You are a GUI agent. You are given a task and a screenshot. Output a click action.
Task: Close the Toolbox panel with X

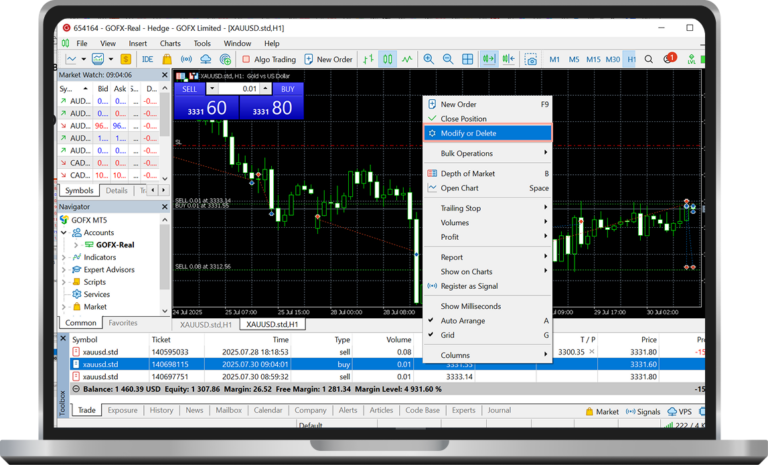click(x=63, y=338)
